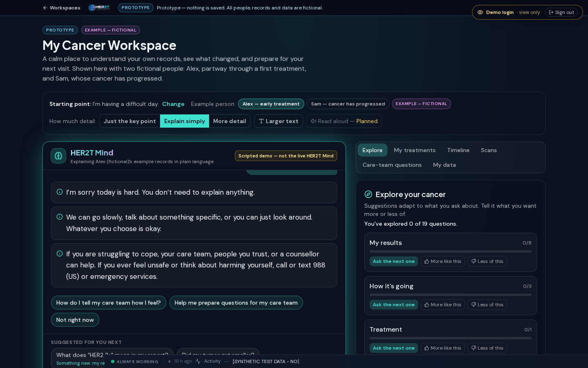The image size is (588, 368).
Task: Click the Sign out button
Action: pyautogui.click(x=561, y=12)
